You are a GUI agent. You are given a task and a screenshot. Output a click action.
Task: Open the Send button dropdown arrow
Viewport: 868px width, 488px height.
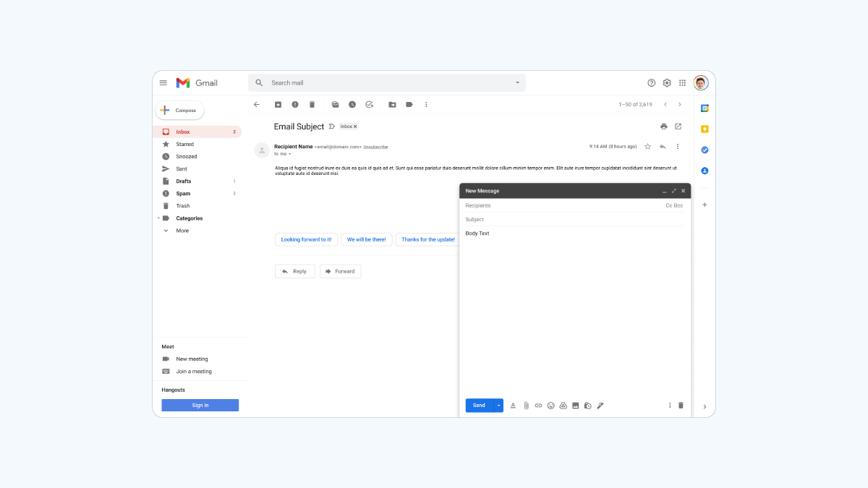498,406
